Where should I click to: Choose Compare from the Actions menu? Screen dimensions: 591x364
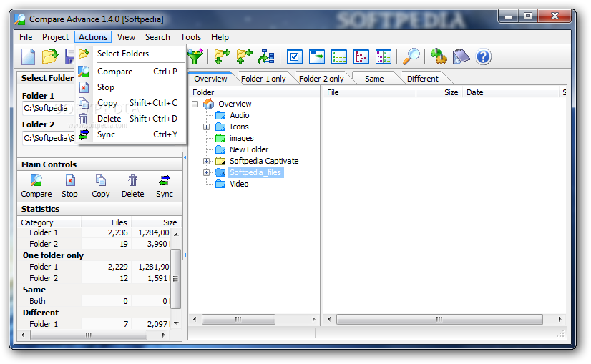[131, 72]
